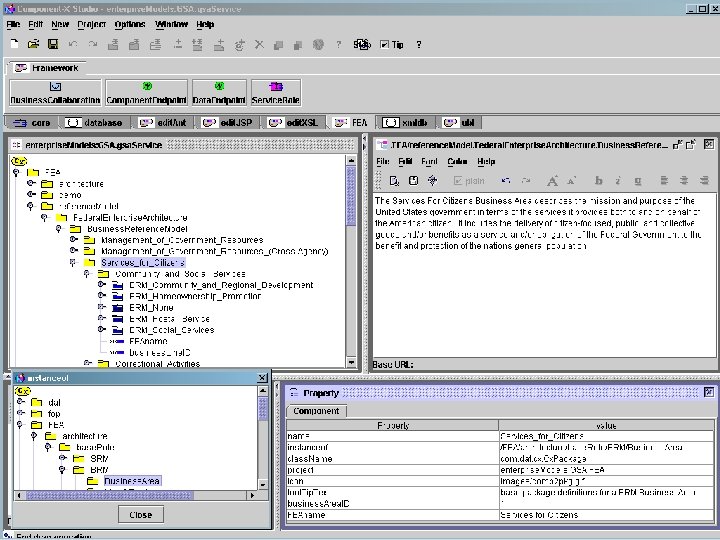Click the ServiceRole palette button

[x=276, y=93]
